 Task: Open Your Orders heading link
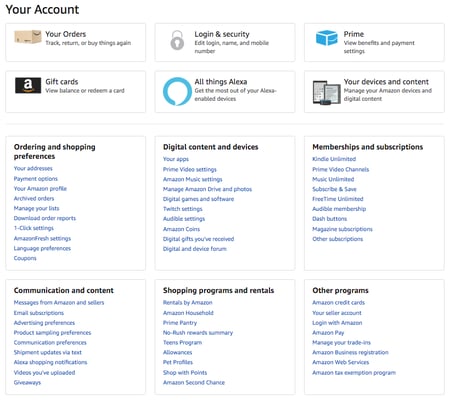[66, 34]
